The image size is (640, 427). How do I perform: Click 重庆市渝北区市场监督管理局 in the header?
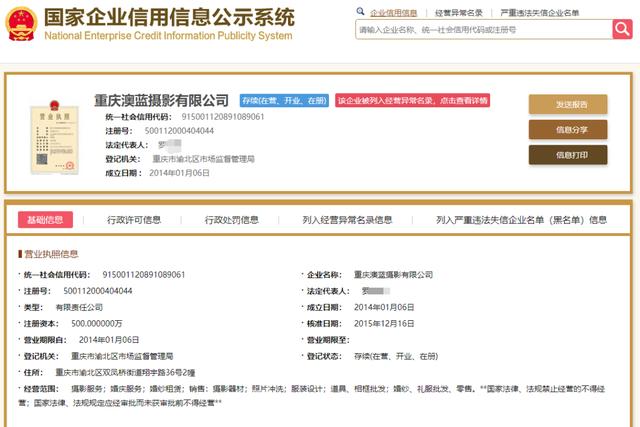point(204,159)
